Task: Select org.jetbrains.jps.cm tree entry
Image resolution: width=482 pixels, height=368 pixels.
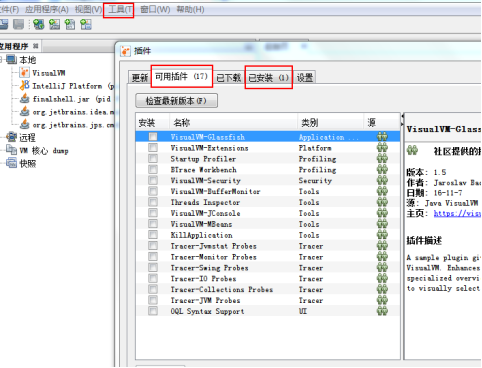Action: click(x=73, y=125)
